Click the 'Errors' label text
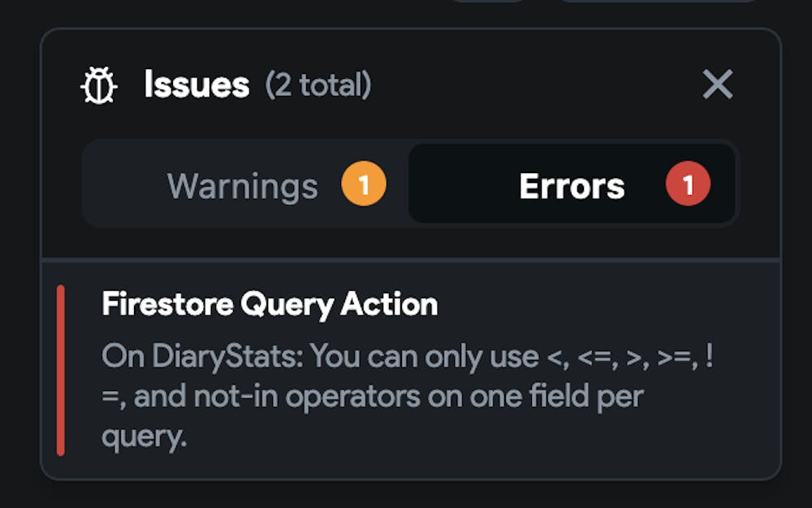The image size is (812, 508). click(x=572, y=186)
